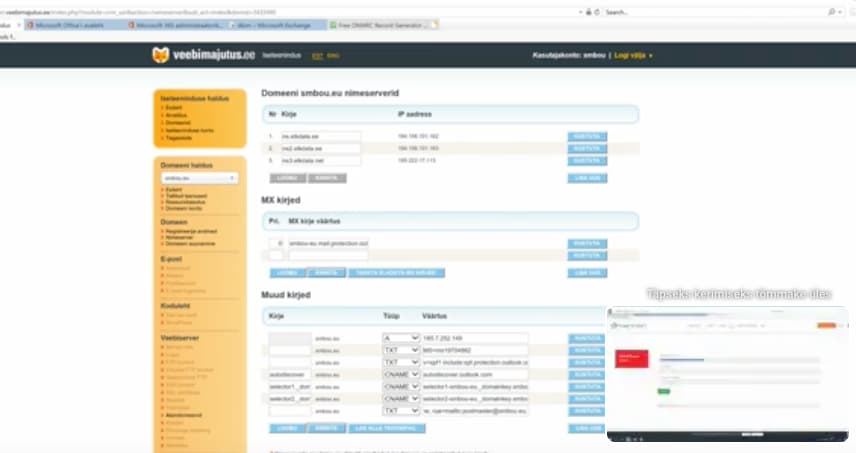Click the empty MX record value field
This screenshot has height=453, width=856.
pos(328,256)
